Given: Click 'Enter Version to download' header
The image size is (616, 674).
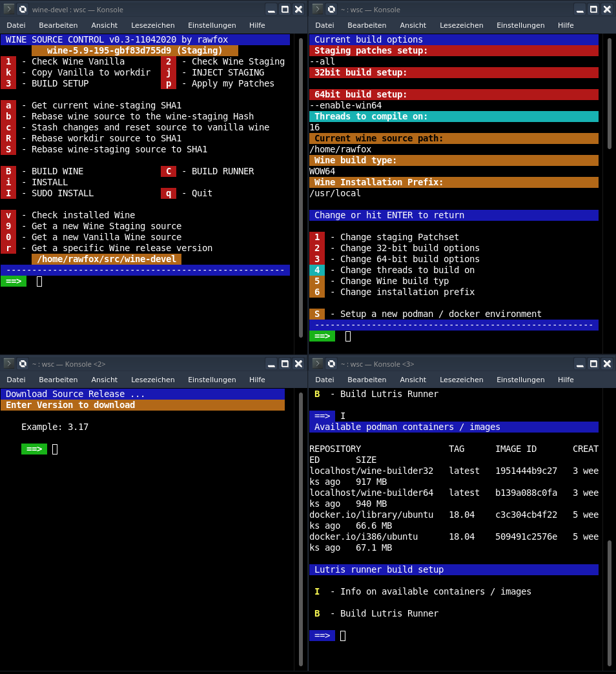Looking at the screenshot, I should (x=143, y=405).
